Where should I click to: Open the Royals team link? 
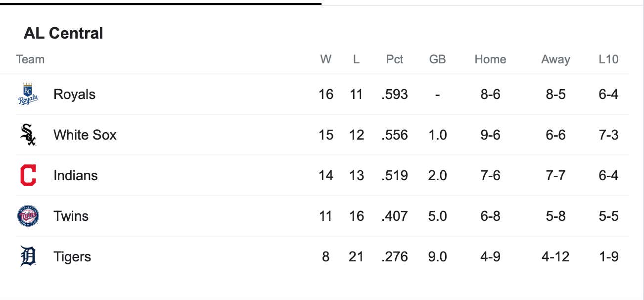pos(74,94)
